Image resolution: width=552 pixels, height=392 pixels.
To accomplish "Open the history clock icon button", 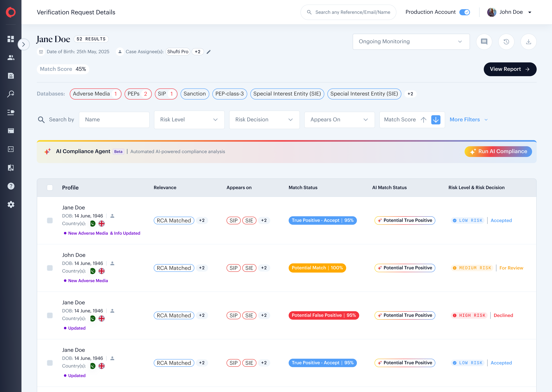I will (x=506, y=42).
